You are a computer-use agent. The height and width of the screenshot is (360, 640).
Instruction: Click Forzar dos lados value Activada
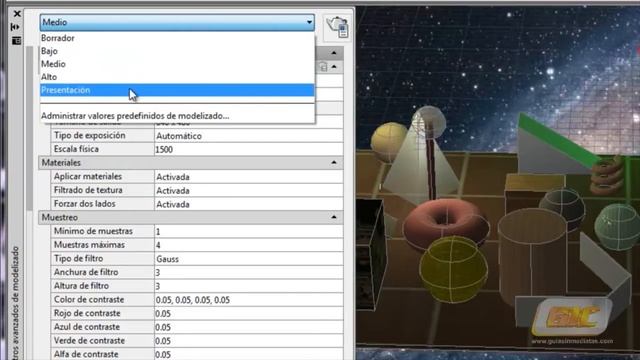click(249, 204)
